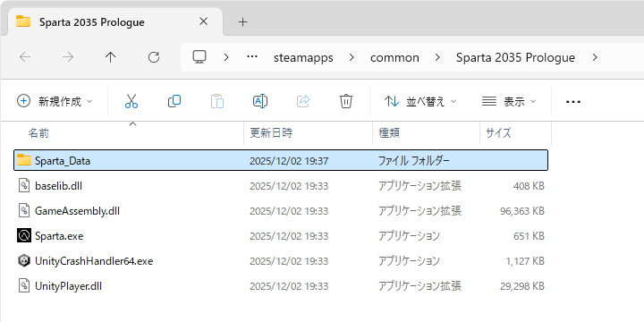
Task: Click the GameAssembly.dll file icon
Action: coord(24,211)
